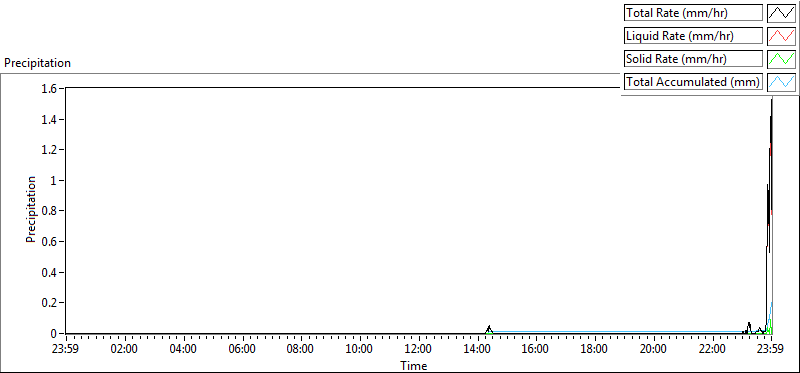Screen dimensions: 800x373
Task: Click the small precipitation spike after 14:00
Action: (489, 329)
